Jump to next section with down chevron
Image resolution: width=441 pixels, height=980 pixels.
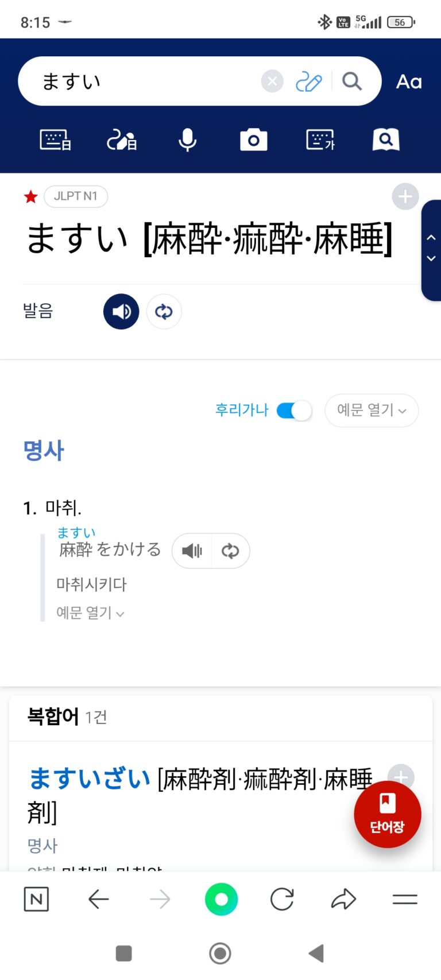431,259
